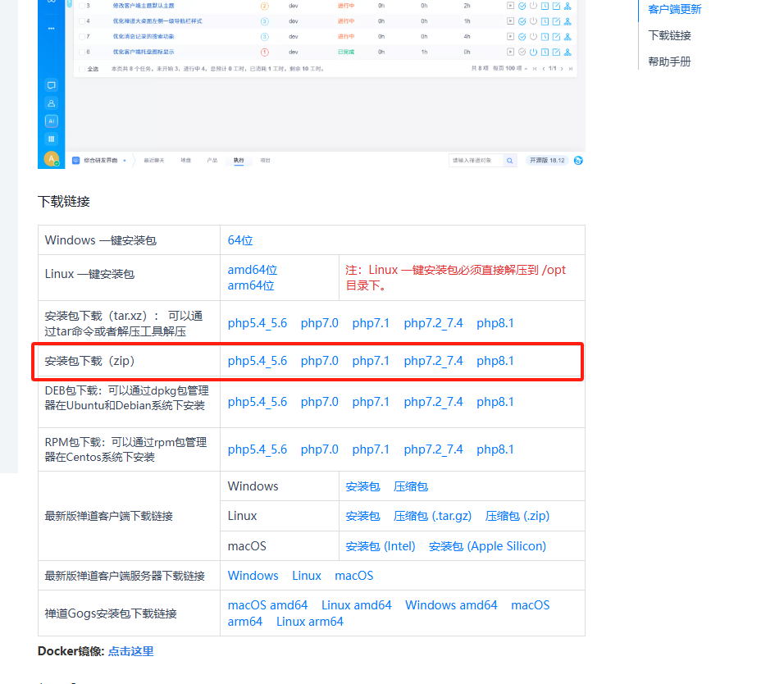The image size is (784, 684).
Task: Go to 帮助手册 in the right outline
Action: coord(669,62)
